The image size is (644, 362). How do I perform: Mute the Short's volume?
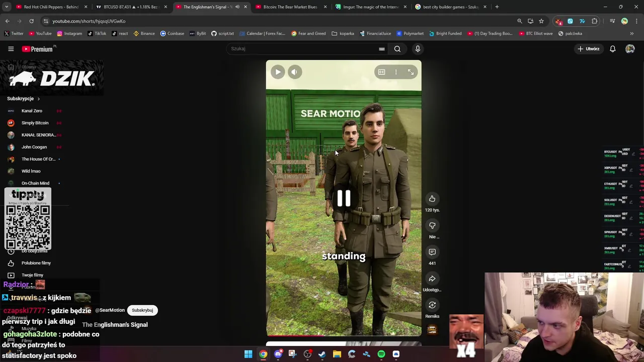[294, 72]
